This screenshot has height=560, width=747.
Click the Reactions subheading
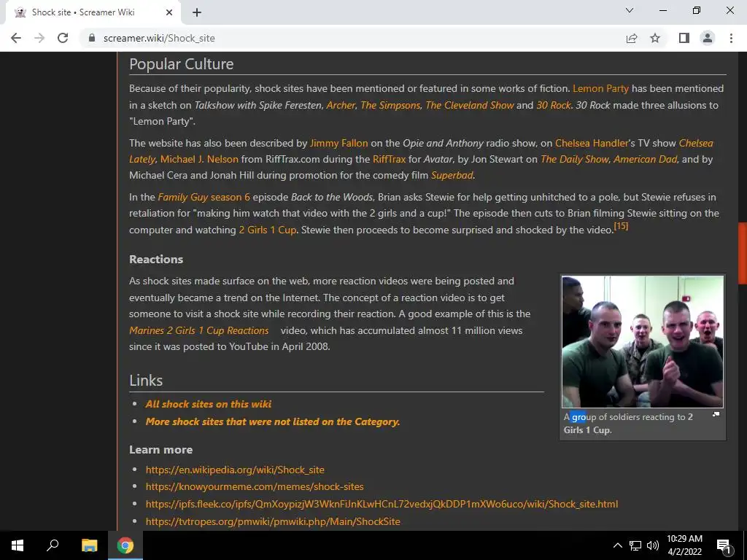[156, 260]
